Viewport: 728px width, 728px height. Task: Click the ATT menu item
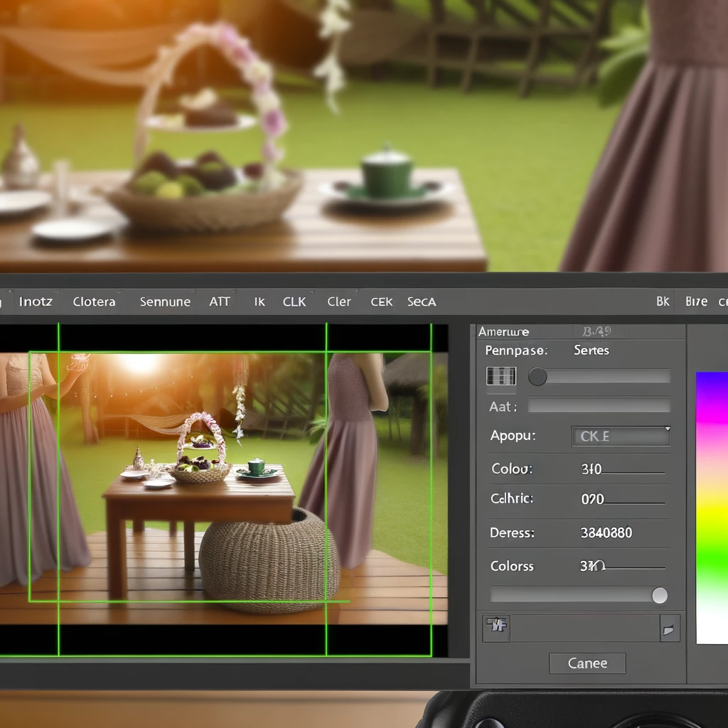(x=219, y=301)
